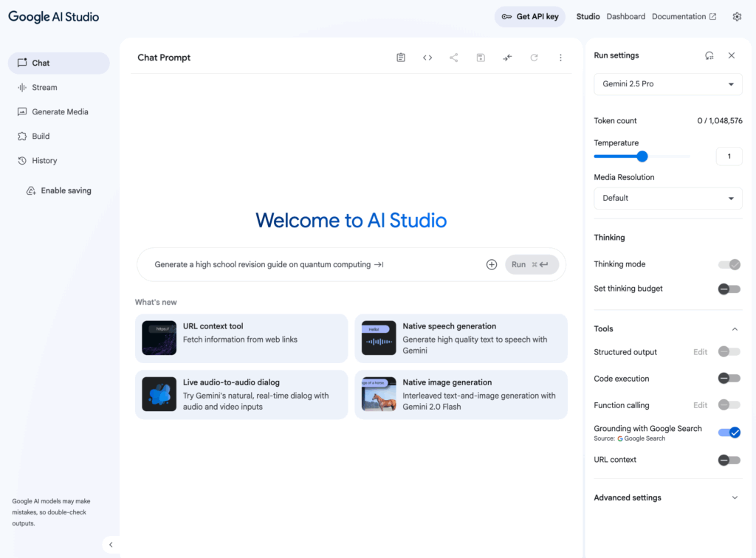The height and width of the screenshot is (558, 756).
Task: Open the more options three-dot menu
Action: pyautogui.click(x=560, y=57)
